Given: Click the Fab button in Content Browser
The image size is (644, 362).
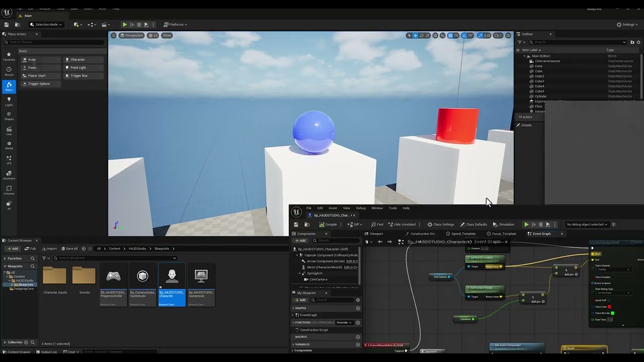Looking at the screenshot, I should pyautogui.click(x=30, y=249).
